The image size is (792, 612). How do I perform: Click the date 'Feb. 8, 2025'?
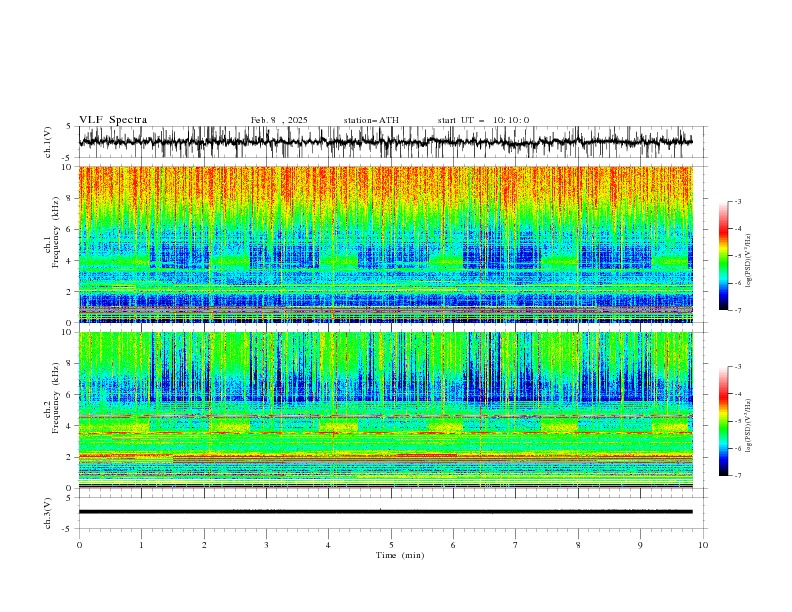point(279,120)
